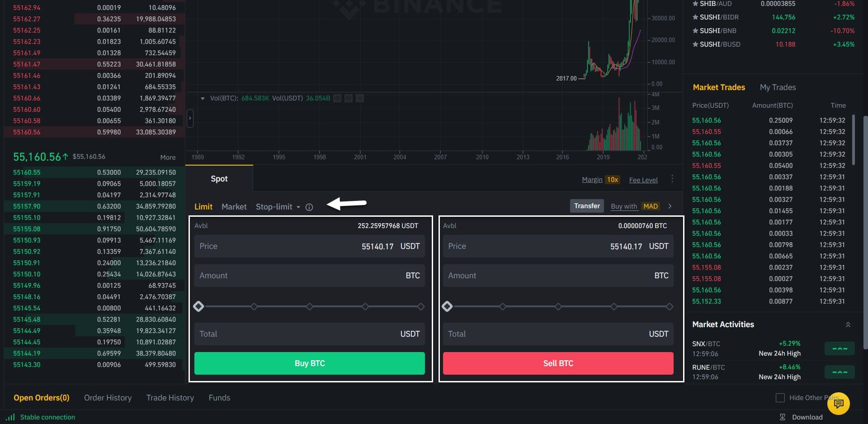
Task: Open the Fee Level link
Action: (x=643, y=180)
